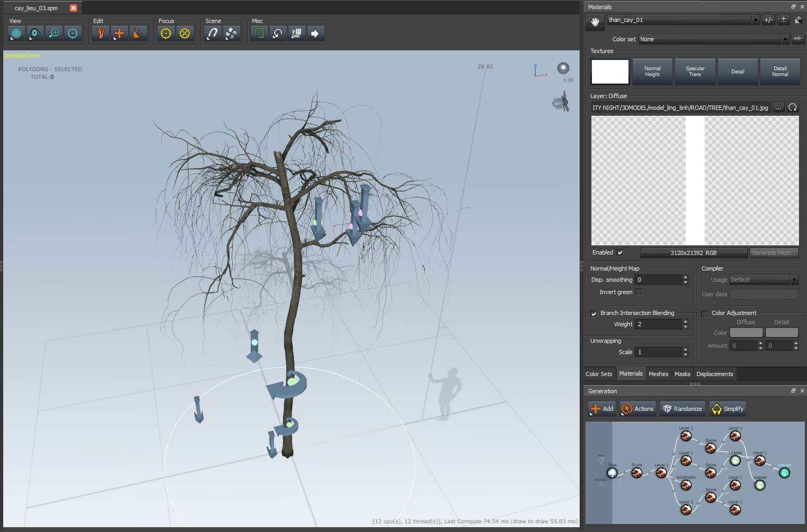Select the Normal Height texture button
Image resolution: width=807 pixels, height=532 pixels.
coord(652,72)
